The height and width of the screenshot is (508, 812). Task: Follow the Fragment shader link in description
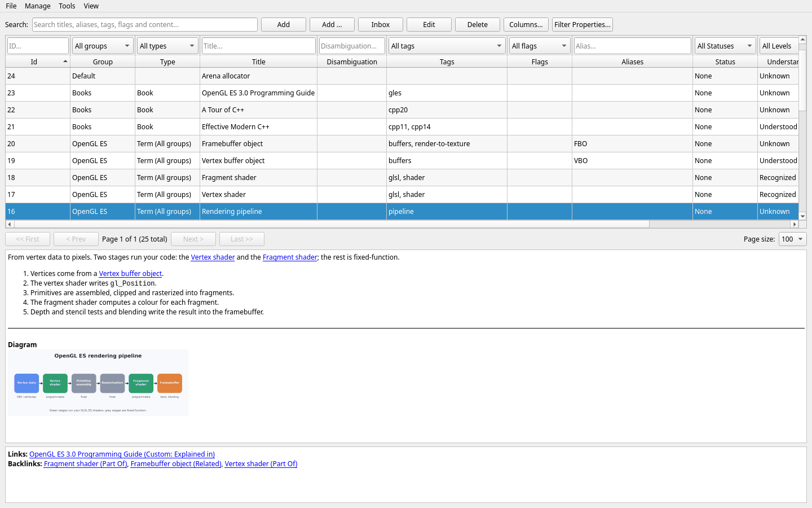[290, 257]
